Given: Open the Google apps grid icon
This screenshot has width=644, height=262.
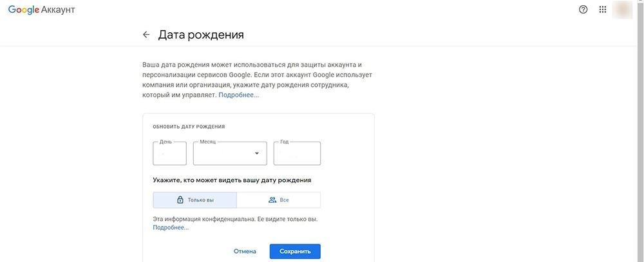Looking at the screenshot, I should click(x=603, y=10).
